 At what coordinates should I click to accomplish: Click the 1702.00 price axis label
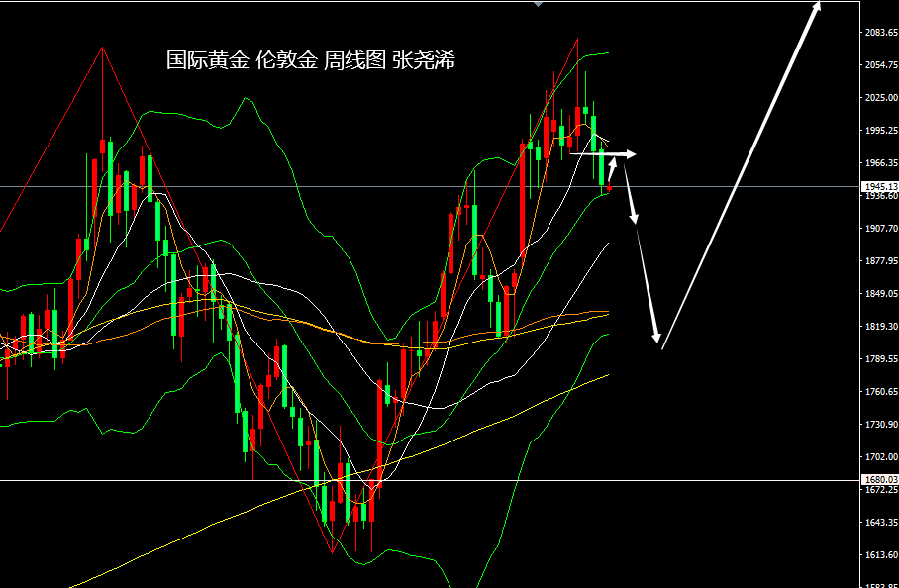pyautogui.click(x=882, y=457)
